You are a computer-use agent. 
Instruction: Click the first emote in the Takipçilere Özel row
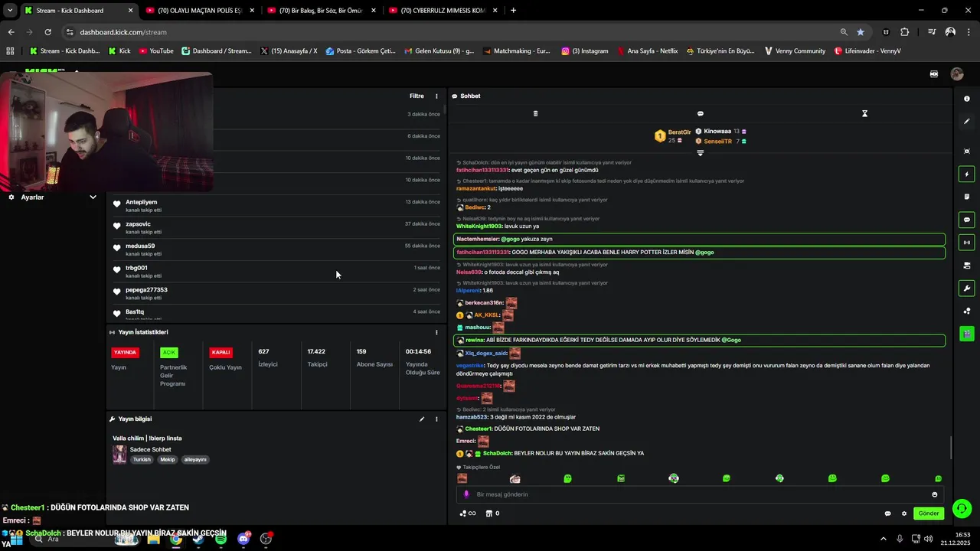462,478
